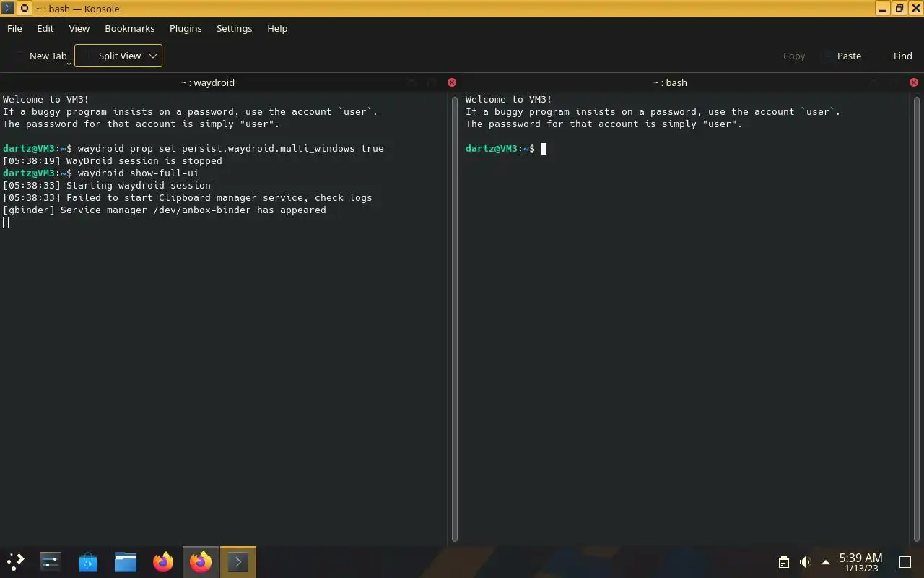Click the waydroid pane's vertical scrollbar
The image size is (924, 578).
(x=455, y=318)
